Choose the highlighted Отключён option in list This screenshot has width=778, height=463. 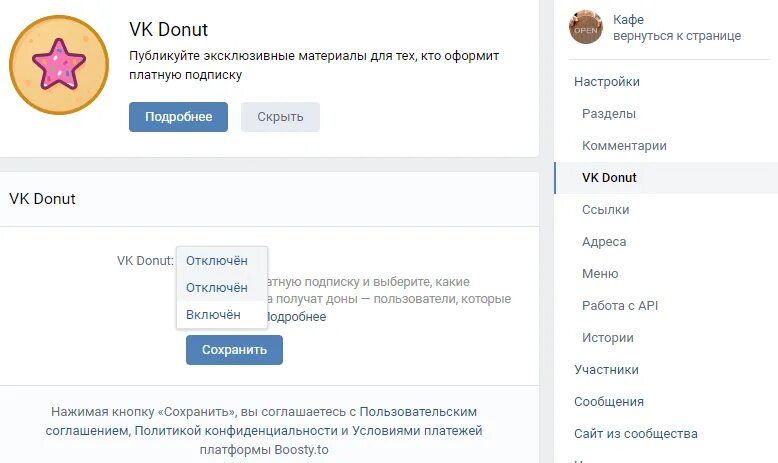point(222,288)
